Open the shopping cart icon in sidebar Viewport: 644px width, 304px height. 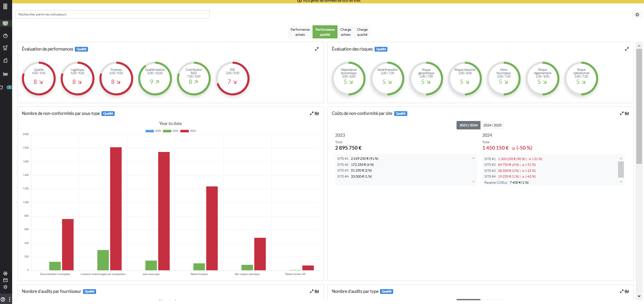point(5,48)
